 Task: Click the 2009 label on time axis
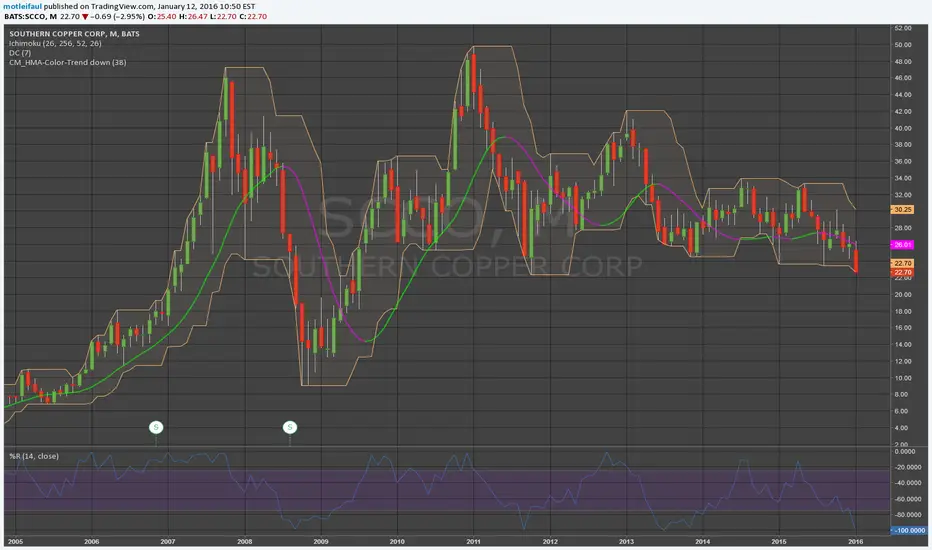pos(321,542)
